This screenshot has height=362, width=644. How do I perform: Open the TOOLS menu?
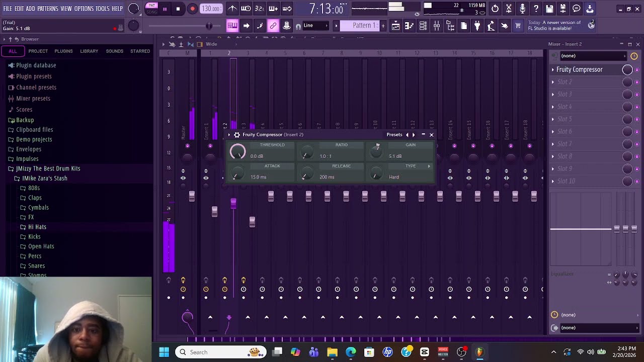pyautogui.click(x=103, y=9)
